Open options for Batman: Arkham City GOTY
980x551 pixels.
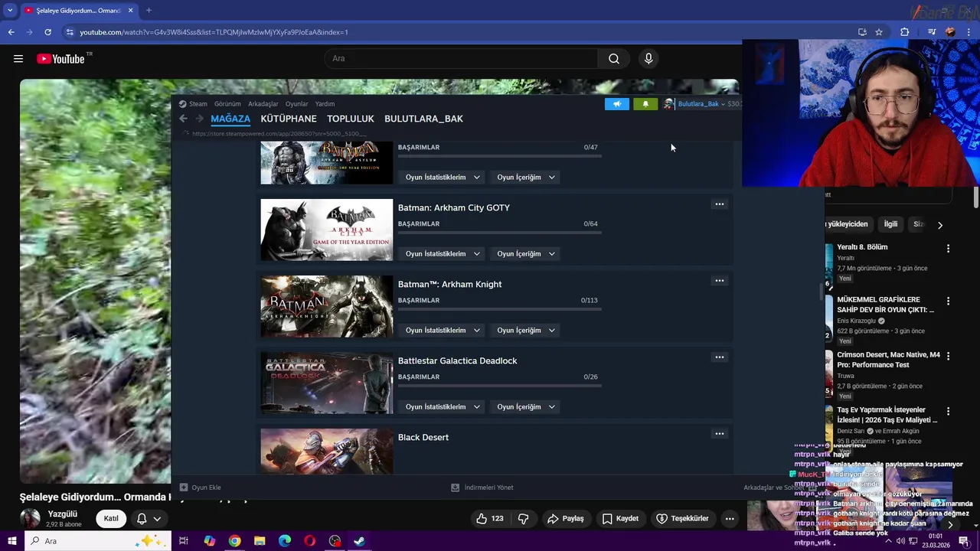719,204
